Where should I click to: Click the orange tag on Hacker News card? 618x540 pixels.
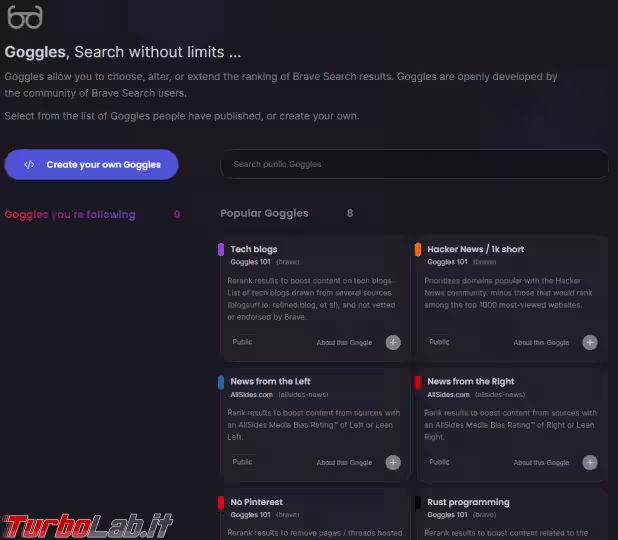click(x=418, y=250)
